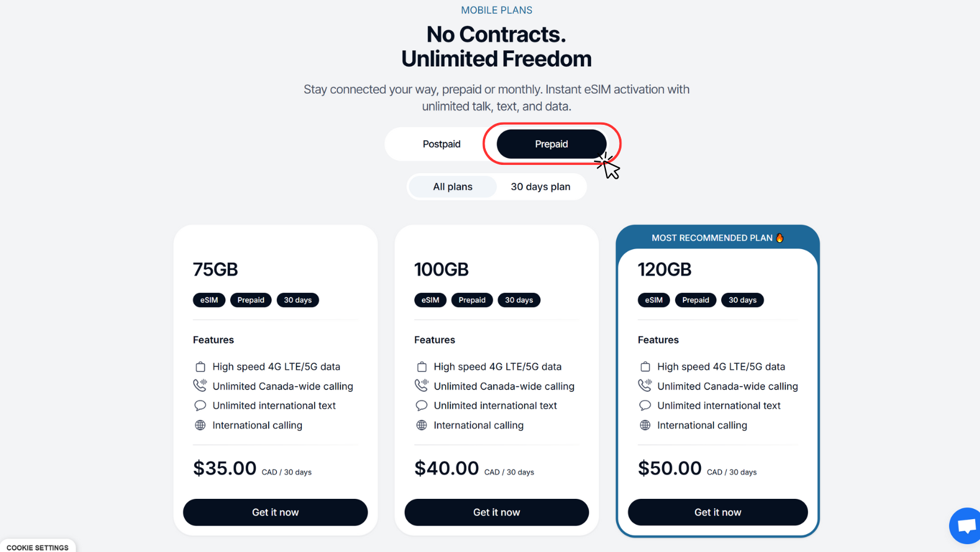This screenshot has width=980, height=552.
Task: Click the globe icon in 75GB plan
Action: pos(200,425)
